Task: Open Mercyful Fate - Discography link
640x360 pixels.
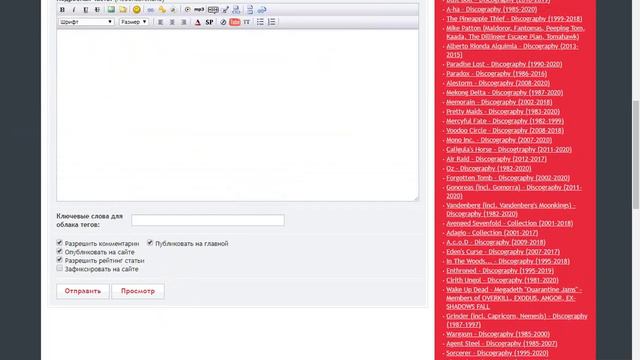Action: (x=505, y=121)
